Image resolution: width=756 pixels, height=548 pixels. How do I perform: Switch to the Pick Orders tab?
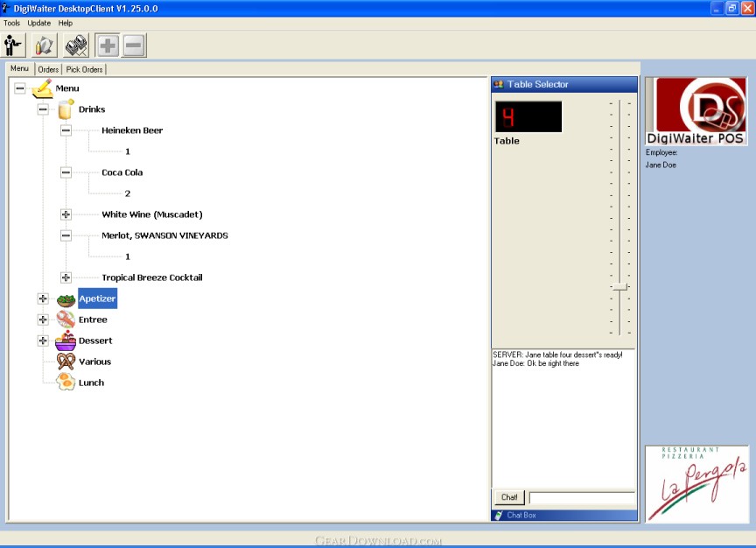(84, 69)
